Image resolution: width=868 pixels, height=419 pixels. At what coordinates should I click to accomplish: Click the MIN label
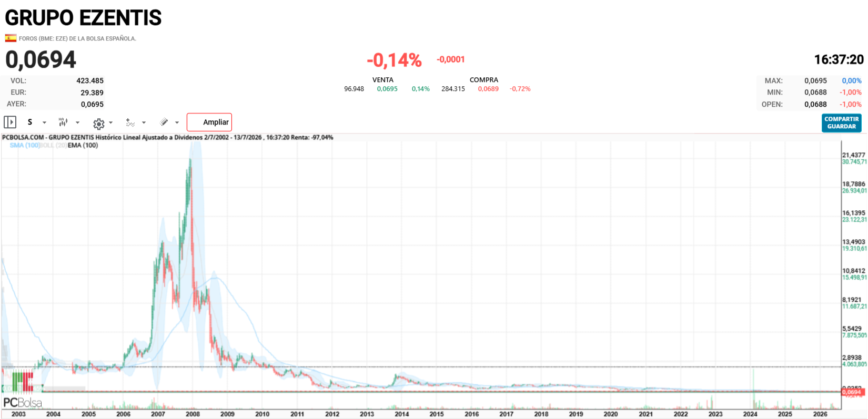coord(775,93)
